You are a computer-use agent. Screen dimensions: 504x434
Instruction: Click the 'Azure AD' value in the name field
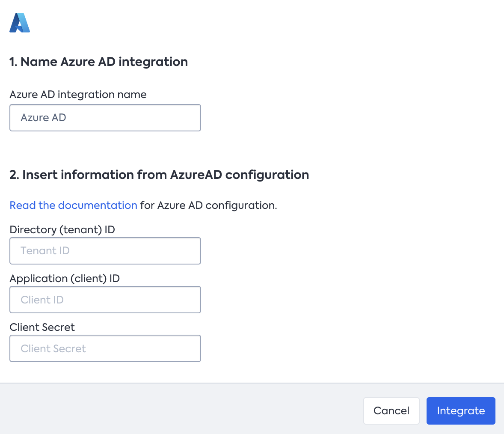(43, 118)
